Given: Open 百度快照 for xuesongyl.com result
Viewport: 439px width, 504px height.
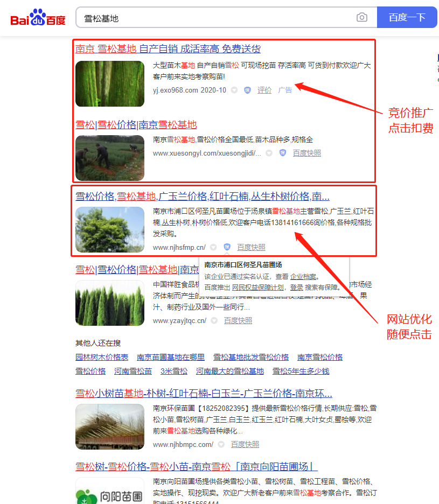Looking at the screenshot, I should pyautogui.click(x=307, y=153).
